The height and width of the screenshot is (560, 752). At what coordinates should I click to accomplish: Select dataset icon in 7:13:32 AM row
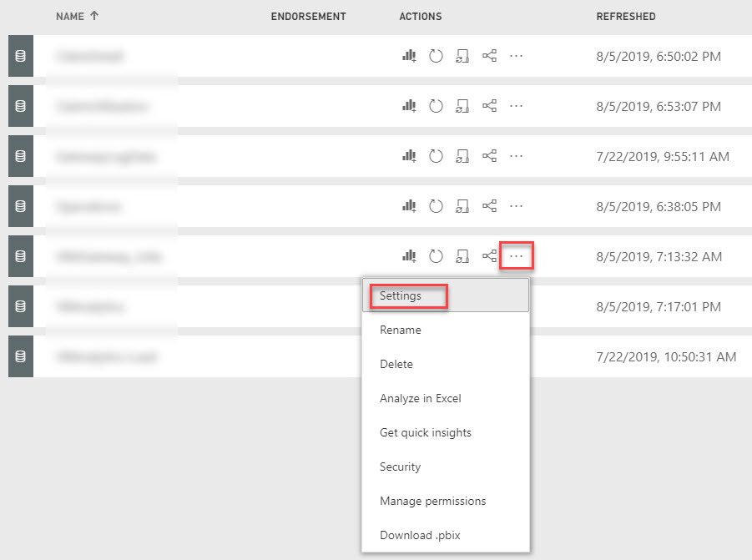(x=21, y=256)
